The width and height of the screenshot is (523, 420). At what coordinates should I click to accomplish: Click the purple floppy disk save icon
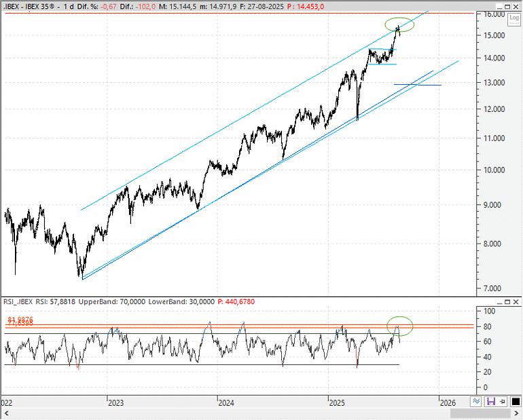[x=491, y=402]
